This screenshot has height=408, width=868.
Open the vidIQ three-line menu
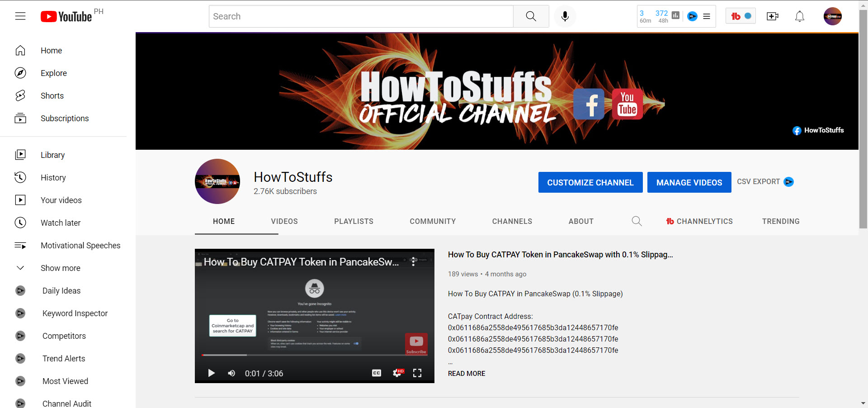(707, 16)
